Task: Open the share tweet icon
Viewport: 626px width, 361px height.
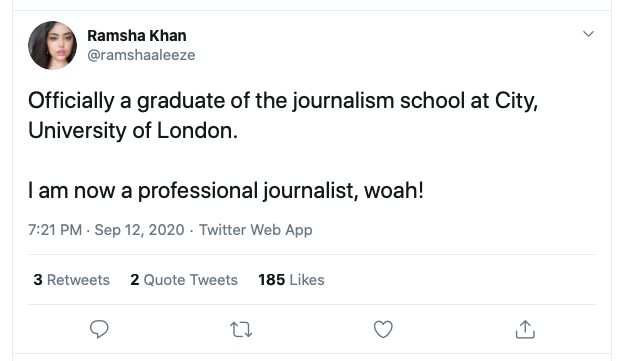Action: click(525, 329)
